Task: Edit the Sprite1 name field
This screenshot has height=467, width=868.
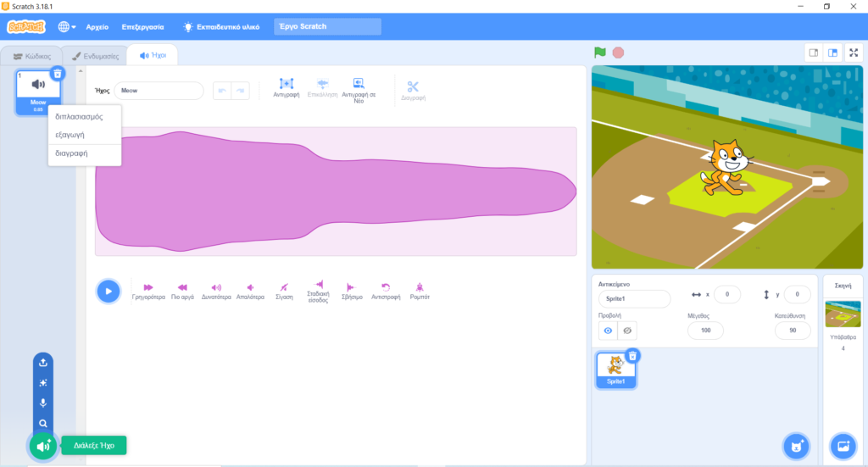Action: pos(634,299)
